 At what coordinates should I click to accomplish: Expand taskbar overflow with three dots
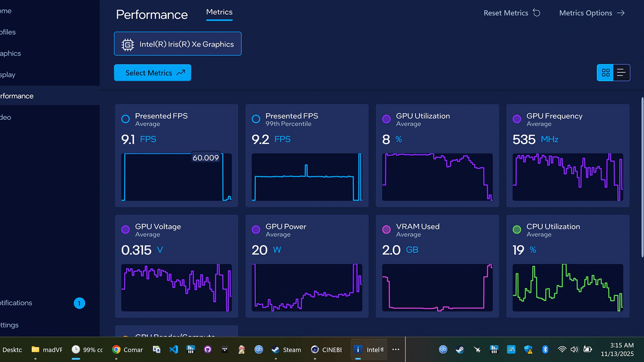pyautogui.click(x=396, y=350)
